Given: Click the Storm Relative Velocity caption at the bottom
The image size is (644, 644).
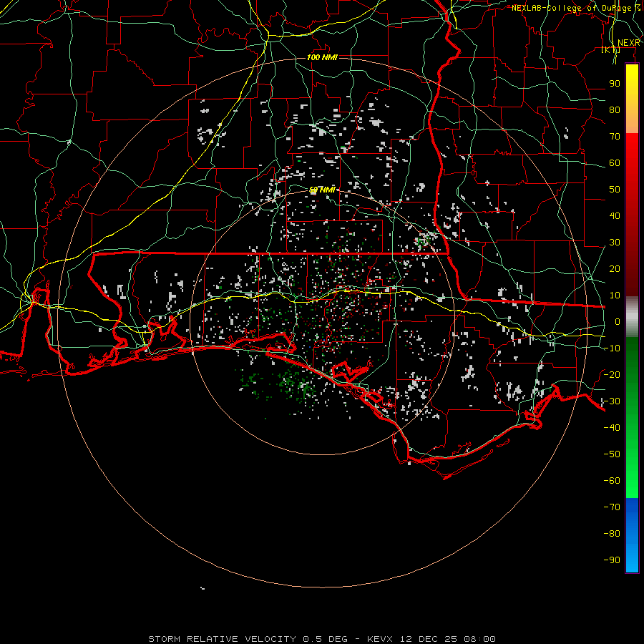Looking at the screenshot, I should 322,639.
